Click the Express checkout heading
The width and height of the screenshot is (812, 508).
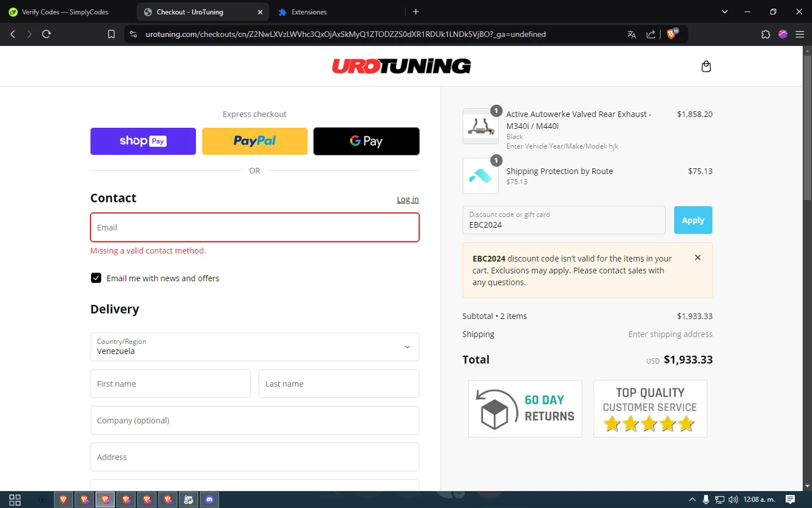(254, 114)
